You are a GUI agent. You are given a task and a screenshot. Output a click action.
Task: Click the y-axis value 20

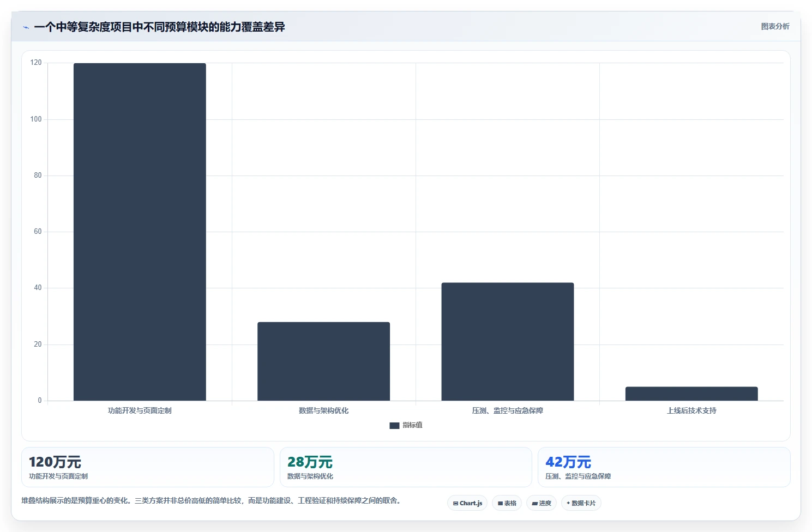click(x=38, y=344)
